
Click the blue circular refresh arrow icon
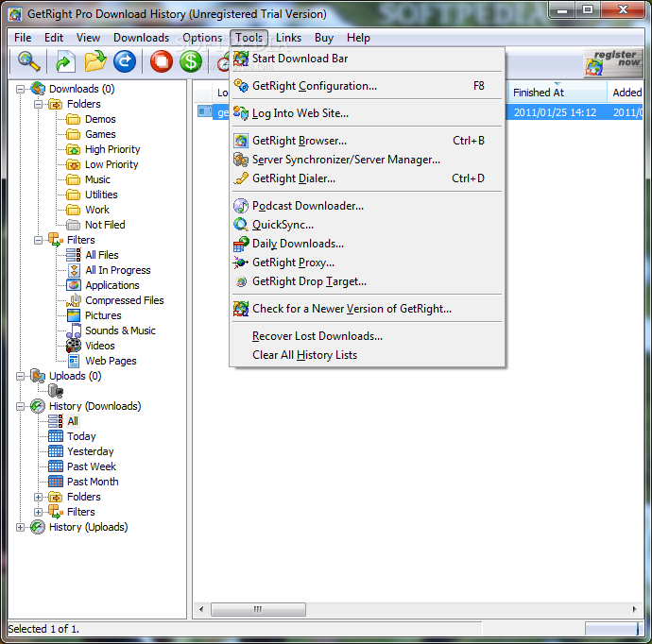click(x=125, y=61)
